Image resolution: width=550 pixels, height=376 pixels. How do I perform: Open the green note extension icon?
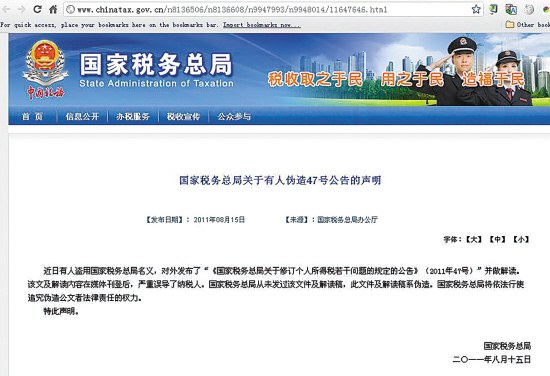[493, 9]
